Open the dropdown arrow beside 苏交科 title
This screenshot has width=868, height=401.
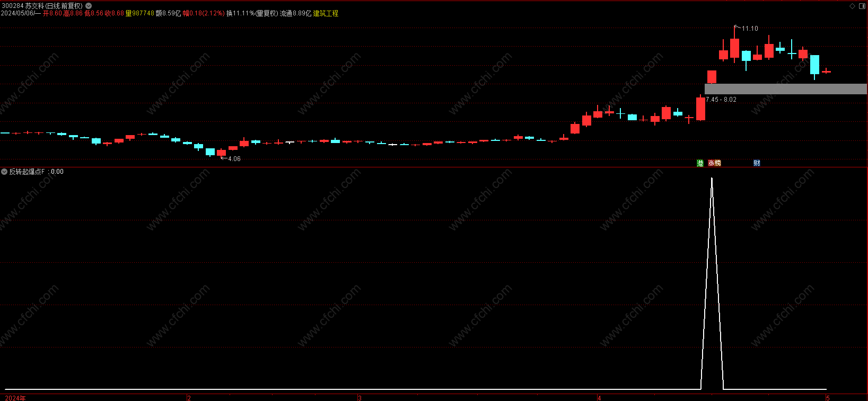click(x=89, y=6)
